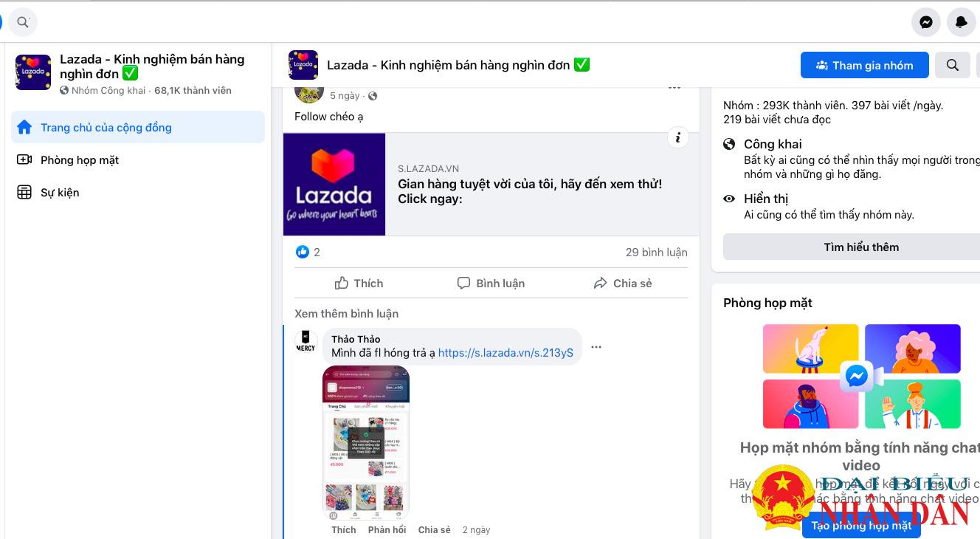The image size is (980, 539).
Task: Click the 2 ngày comment timestamp
Action: 476,530
